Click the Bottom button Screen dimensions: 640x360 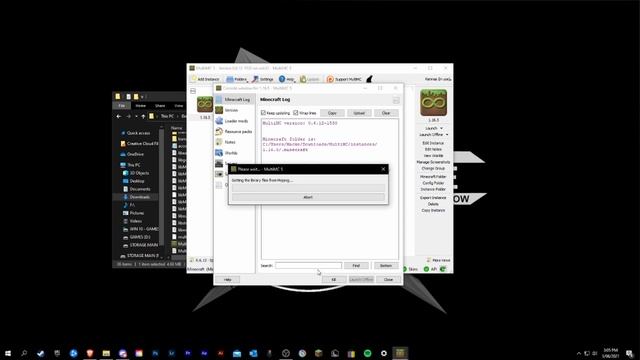click(x=386, y=266)
